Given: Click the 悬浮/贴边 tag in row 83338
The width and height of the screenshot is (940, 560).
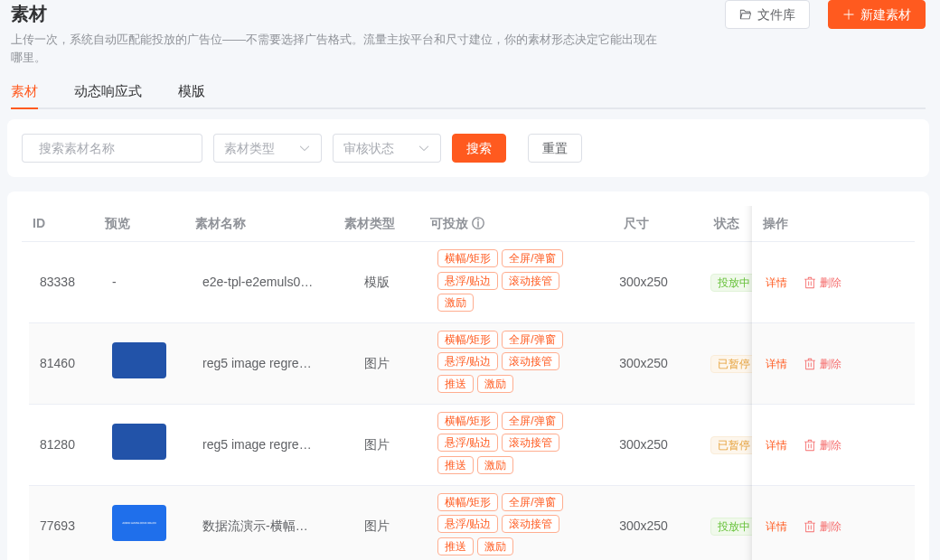Looking at the screenshot, I should (467, 281).
